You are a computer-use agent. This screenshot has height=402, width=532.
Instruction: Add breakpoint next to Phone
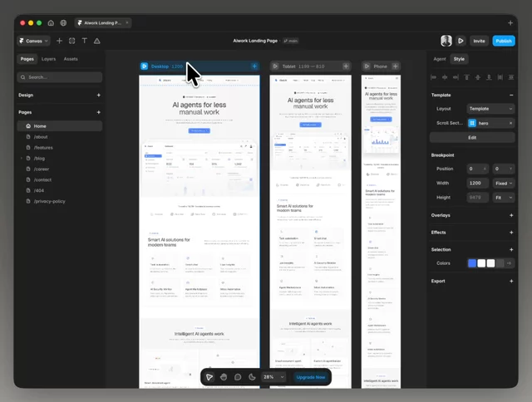(396, 66)
